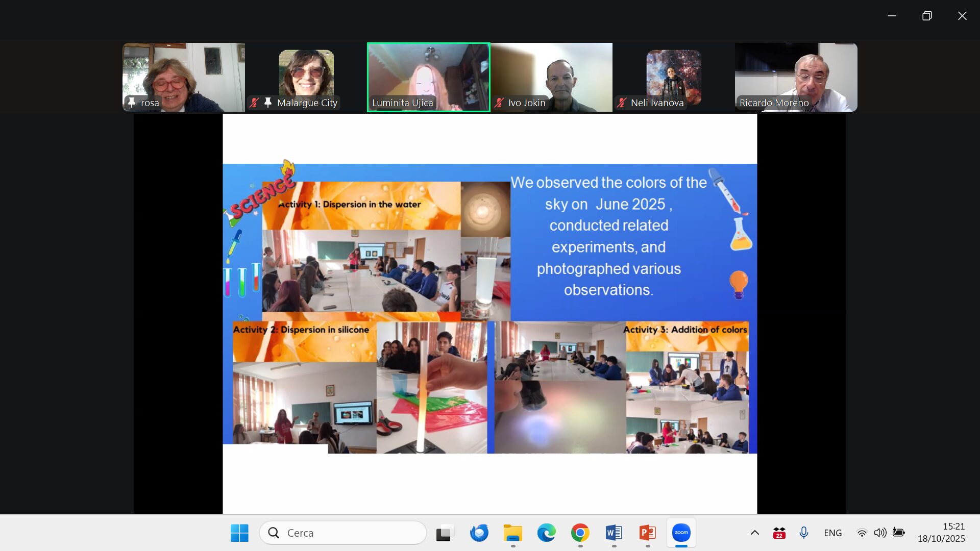Click Ivo Jokin's muted microphone icon
The image size is (980, 551).
coord(499,103)
